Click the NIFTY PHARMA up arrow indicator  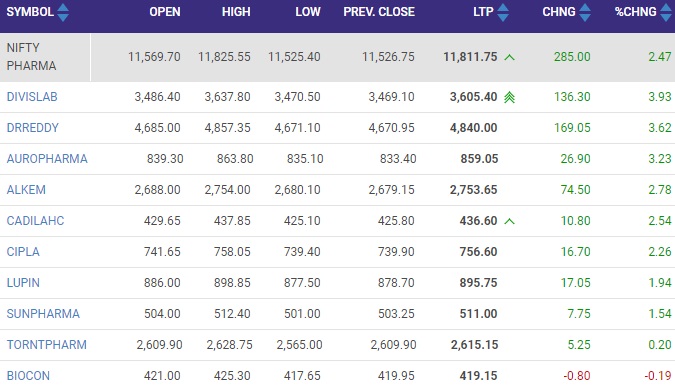(x=509, y=57)
